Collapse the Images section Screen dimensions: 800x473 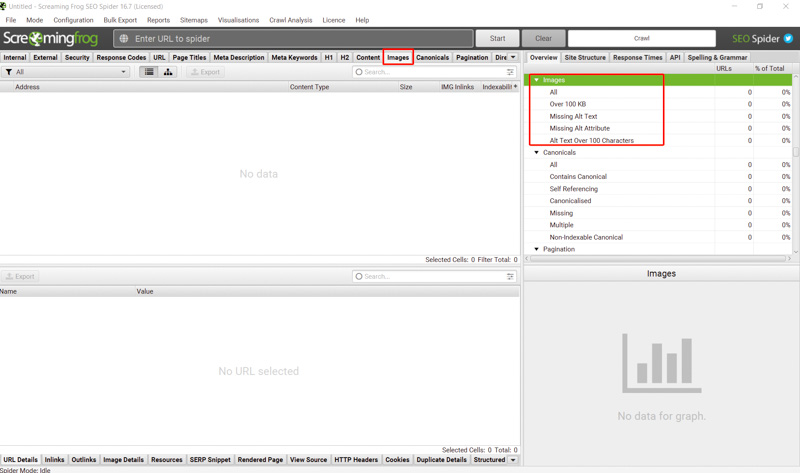pos(536,80)
